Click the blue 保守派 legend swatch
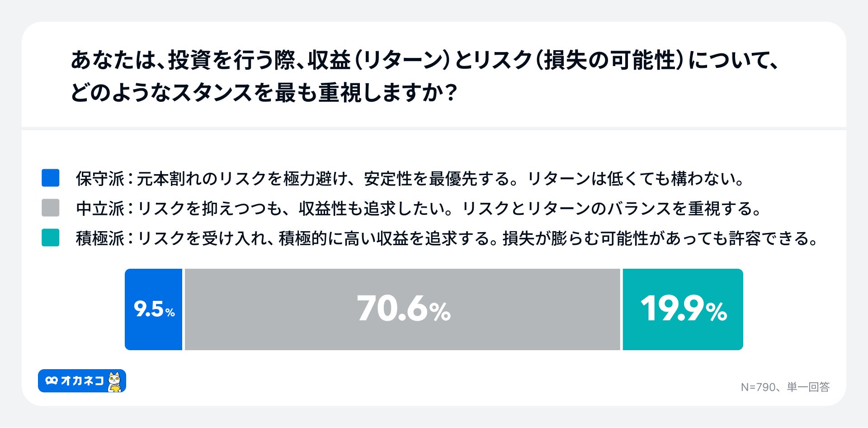Screen dimensions: 868x428 pos(50,178)
